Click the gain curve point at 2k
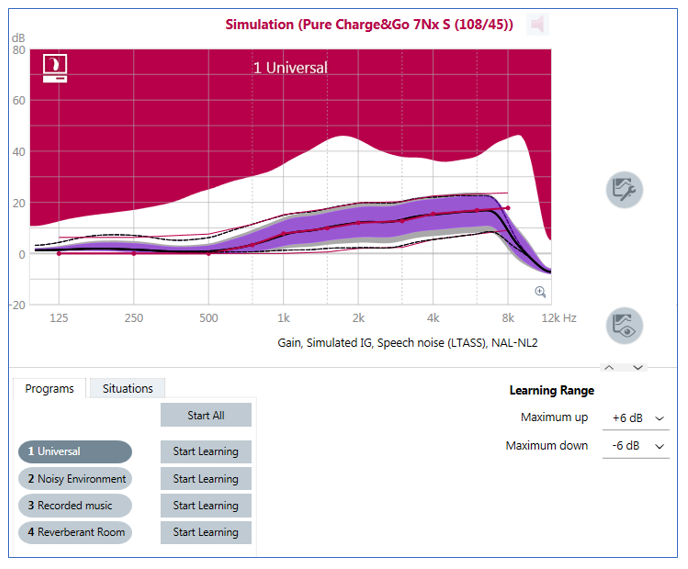This screenshot has width=688, height=569. tap(358, 223)
